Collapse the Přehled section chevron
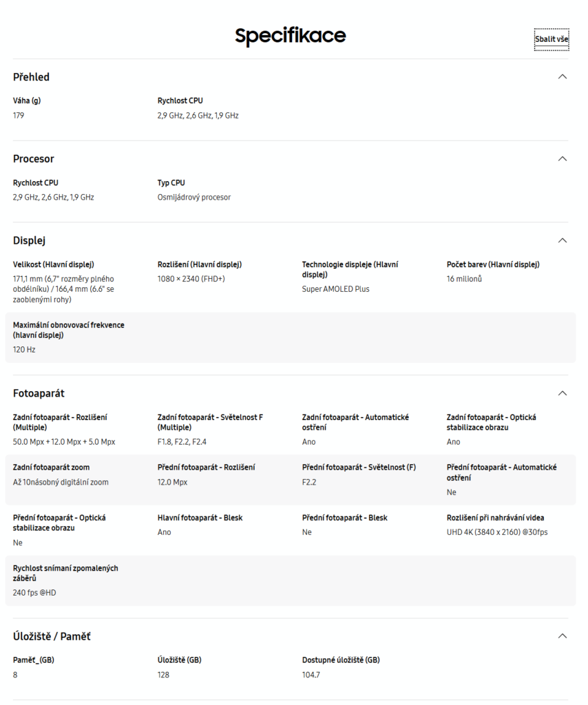The image size is (588, 705). pyautogui.click(x=563, y=76)
